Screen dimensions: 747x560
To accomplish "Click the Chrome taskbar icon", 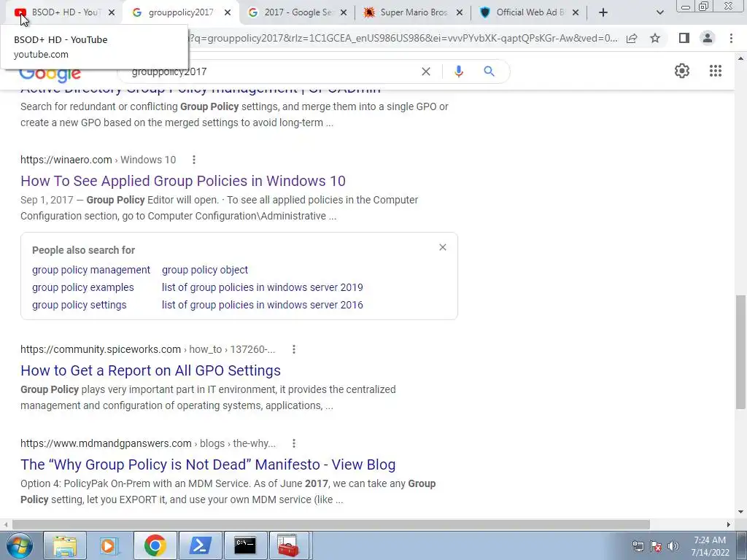I will (155, 545).
